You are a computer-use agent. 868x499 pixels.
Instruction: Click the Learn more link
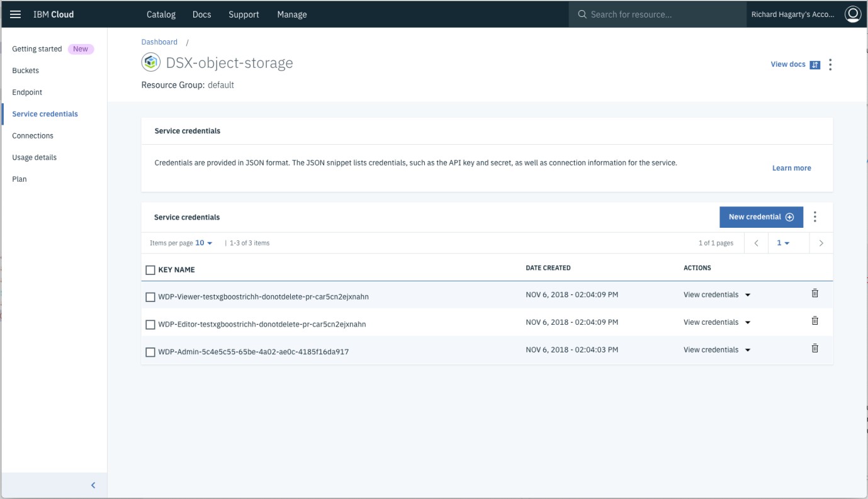[791, 168]
